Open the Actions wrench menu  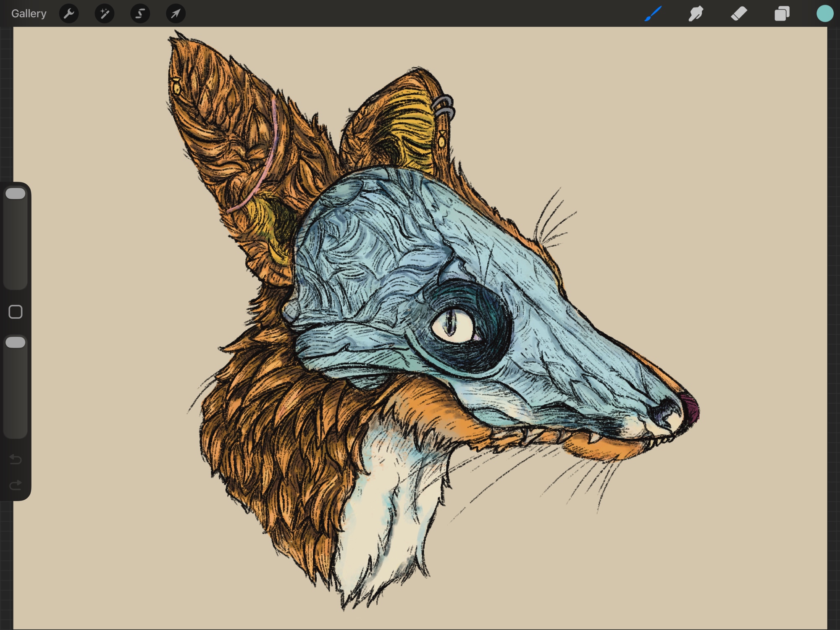pos(69,13)
